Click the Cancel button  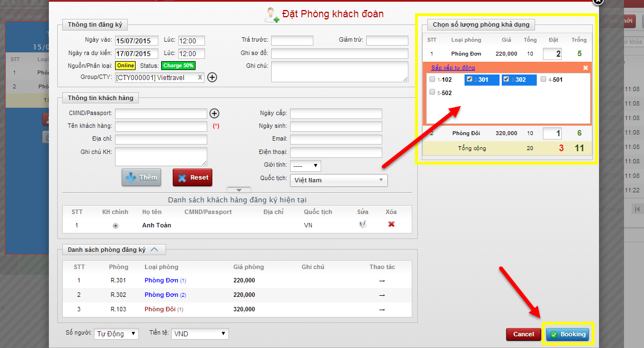pyautogui.click(x=523, y=334)
